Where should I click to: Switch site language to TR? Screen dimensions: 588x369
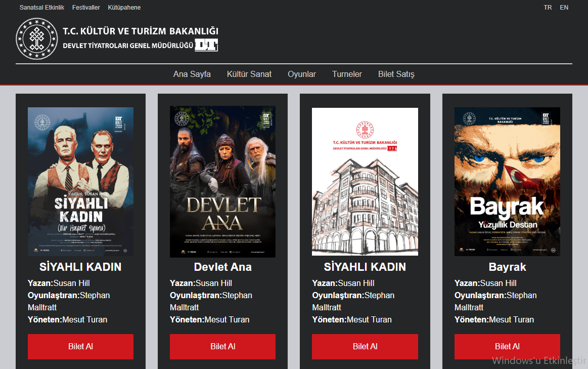coord(548,8)
